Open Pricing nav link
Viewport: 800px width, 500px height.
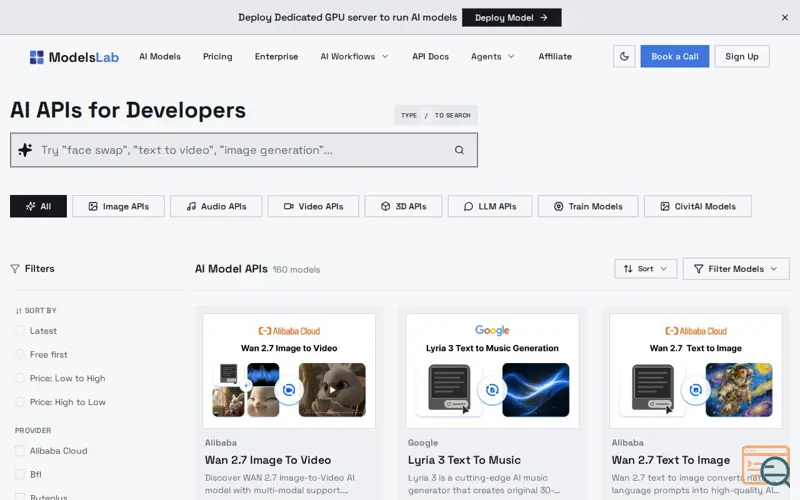coord(217,57)
